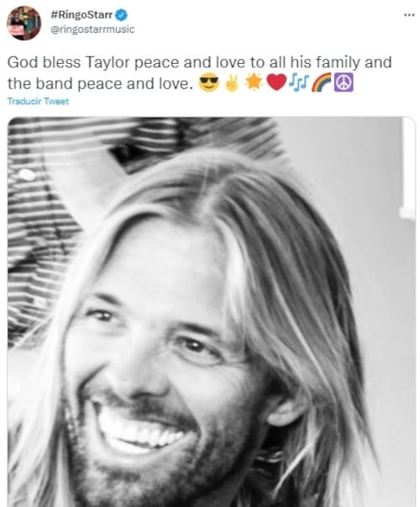The width and height of the screenshot is (420, 507).
Task: Click the purple peace symbol emoji
Action: (344, 82)
